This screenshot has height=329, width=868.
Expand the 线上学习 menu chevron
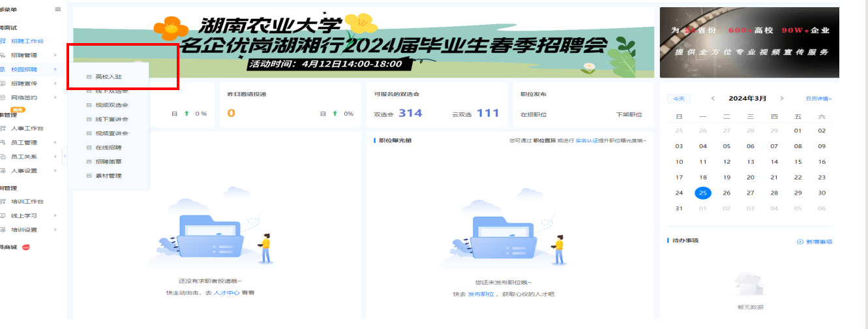point(55,215)
